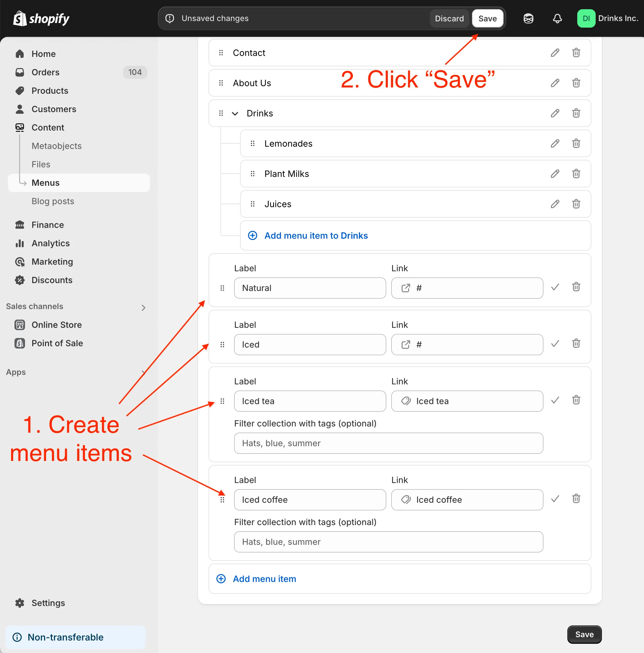Go to Blog posts in sidebar
The image size is (644, 653).
tap(53, 201)
